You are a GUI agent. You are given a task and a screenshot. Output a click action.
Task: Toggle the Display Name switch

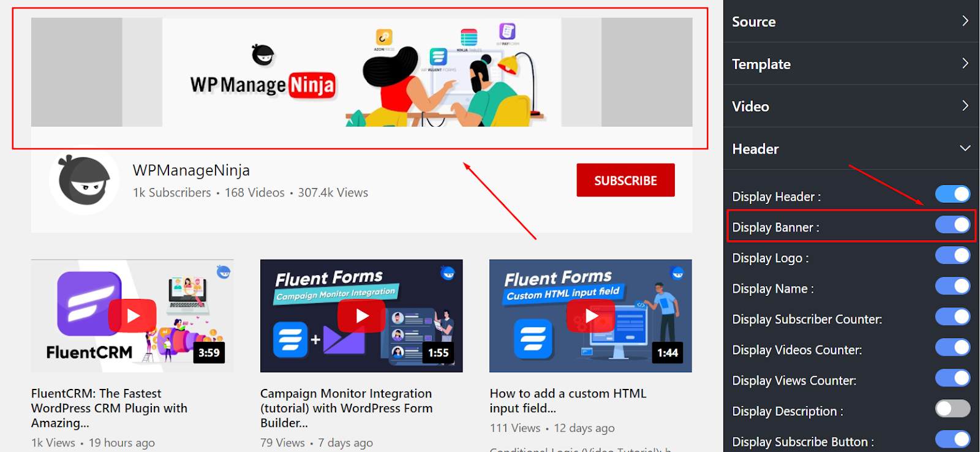pos(953,286)
